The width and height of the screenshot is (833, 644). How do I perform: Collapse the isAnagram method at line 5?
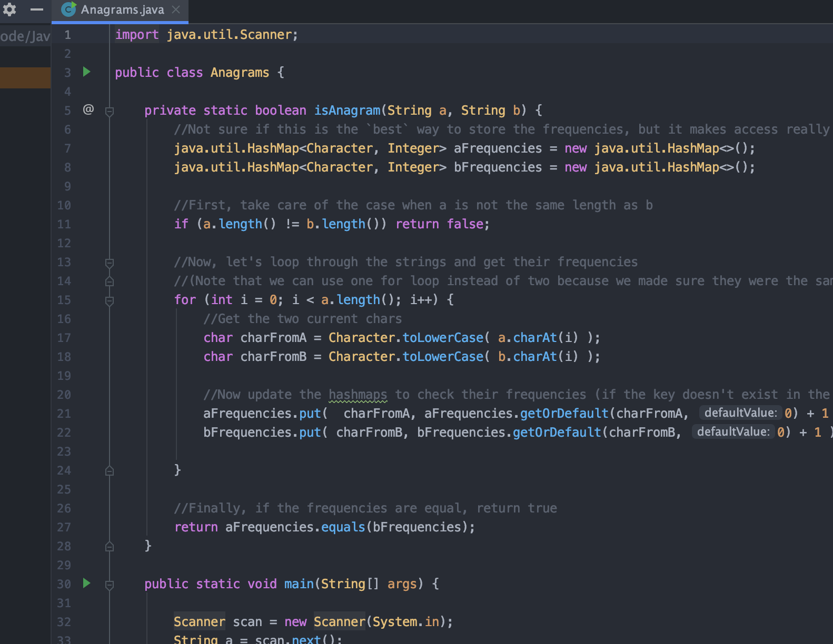point(110,112)
